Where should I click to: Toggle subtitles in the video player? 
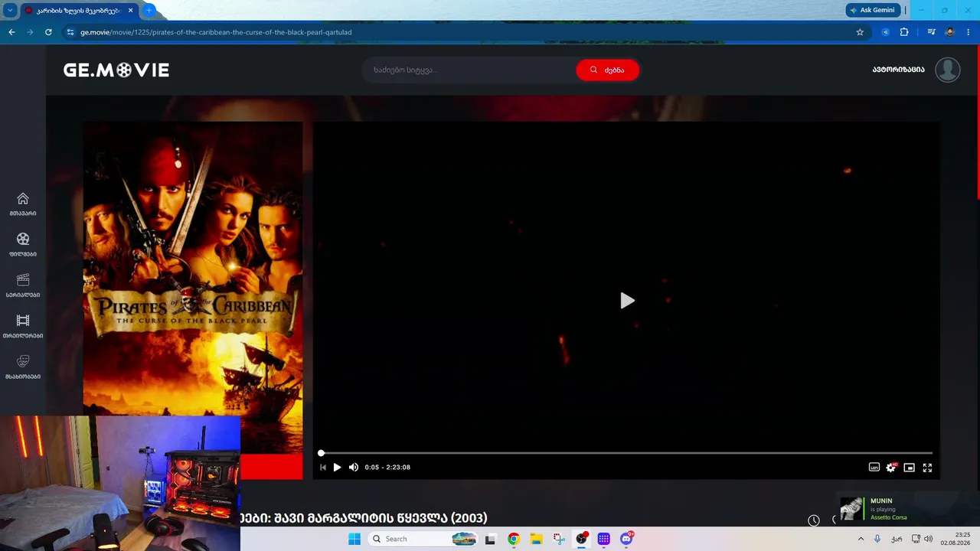tap(874, 468)
